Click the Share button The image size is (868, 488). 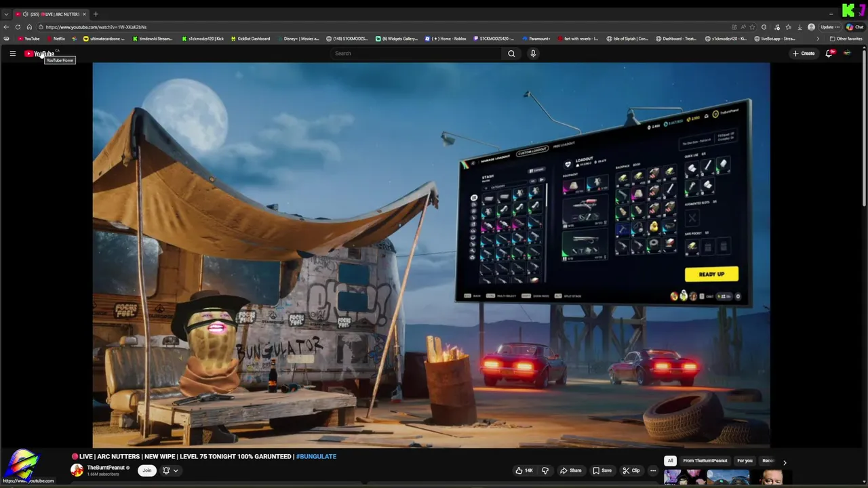pos(570,470)
